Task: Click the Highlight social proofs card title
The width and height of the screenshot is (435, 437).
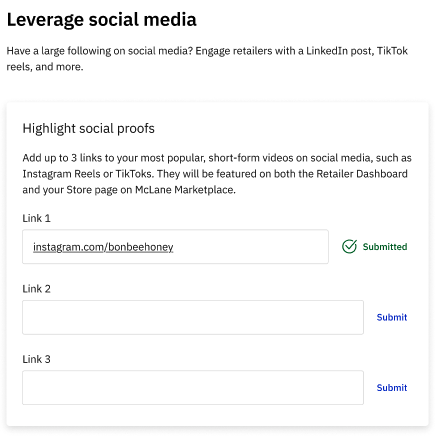Action: 89,128
